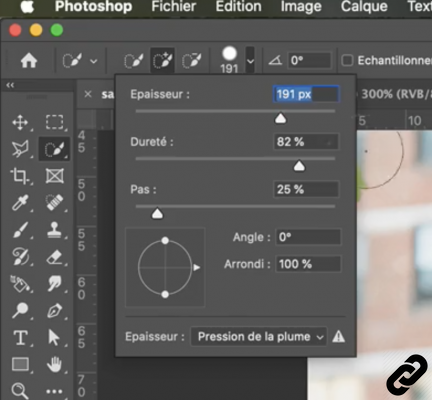
Task: Select the Quick Selection tool in toolbox
Action: pos(55,149)
